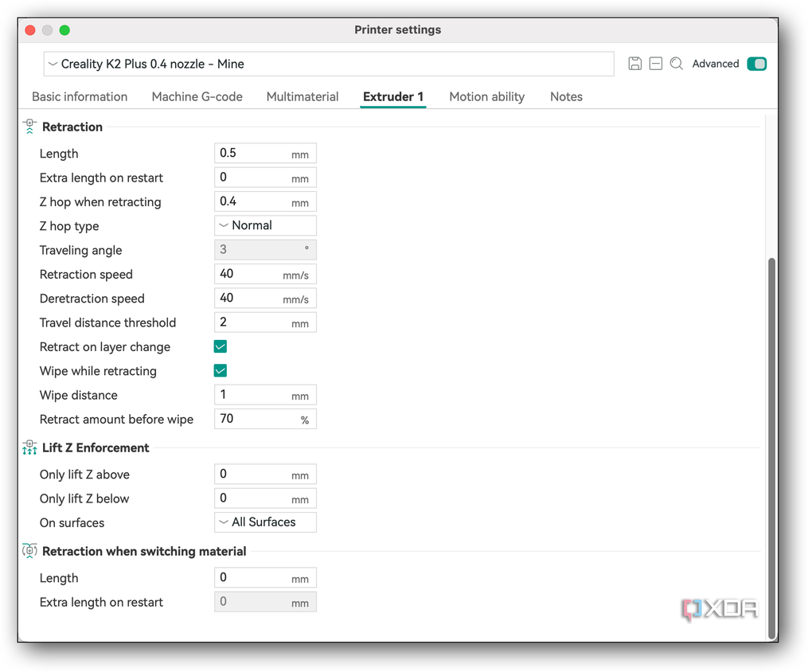Switch to the Machine G-code tab
Screen dimensions: 808x672
(x=197, y=97)
